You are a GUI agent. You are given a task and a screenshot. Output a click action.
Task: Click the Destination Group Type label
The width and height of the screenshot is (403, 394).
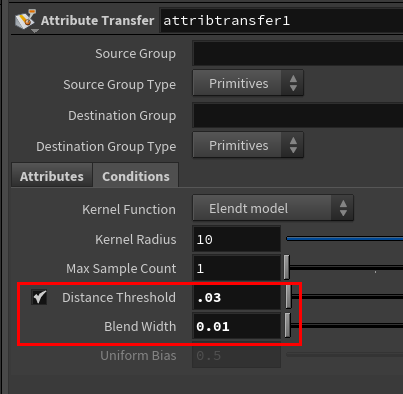[x=106, y=147]
